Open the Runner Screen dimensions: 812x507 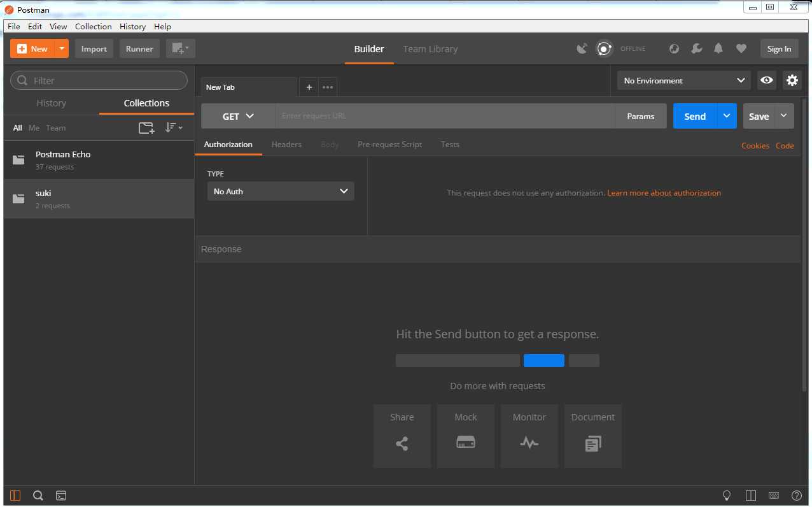coord(139,49)
